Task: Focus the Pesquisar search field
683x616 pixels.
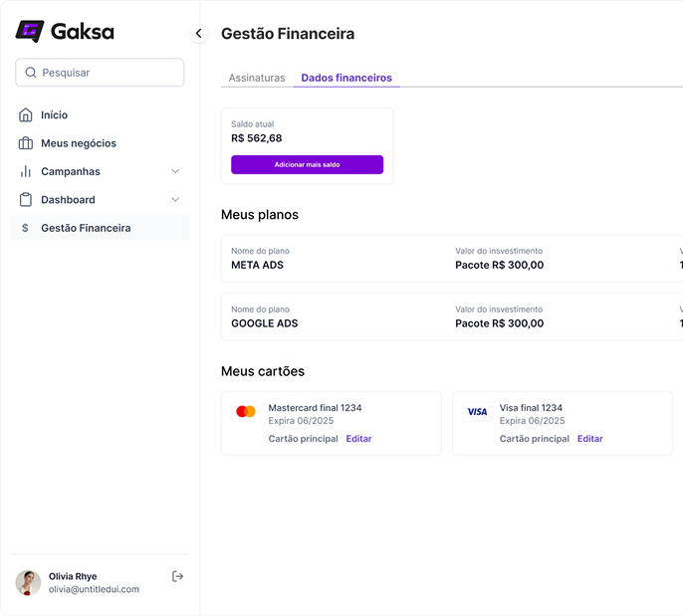Action: 110,73
